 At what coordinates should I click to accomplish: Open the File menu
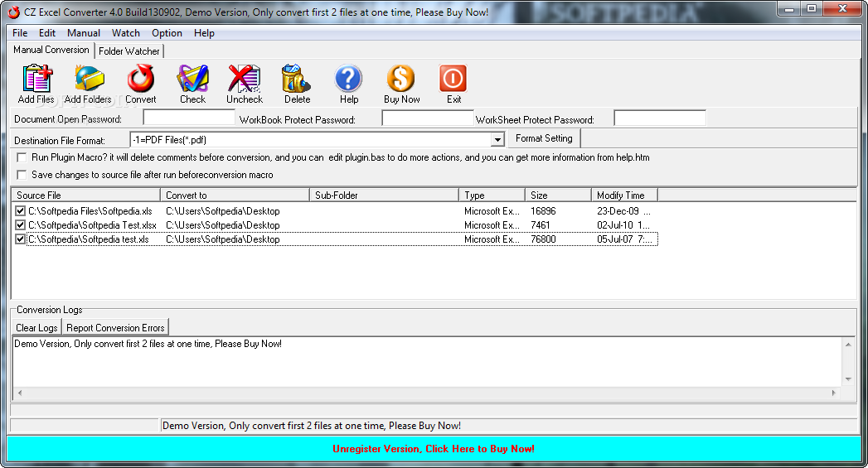(x=20, y=33)
